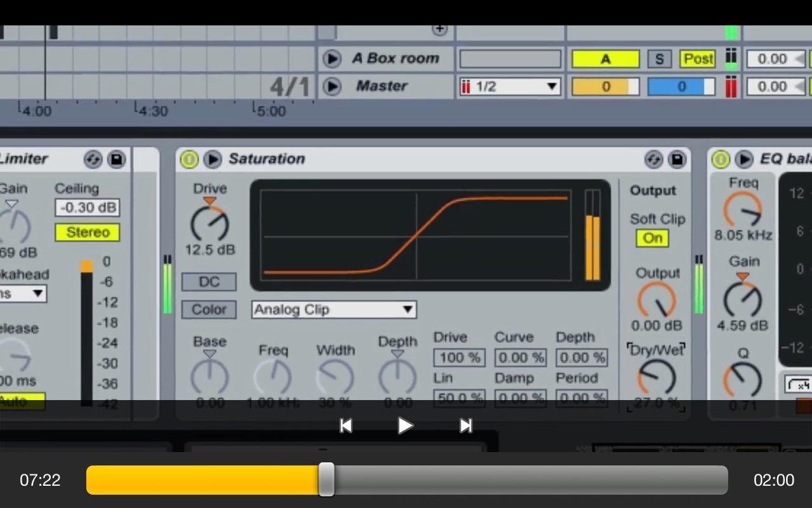Click the Master track play button

pyautogui.click(x=332, y=86)
